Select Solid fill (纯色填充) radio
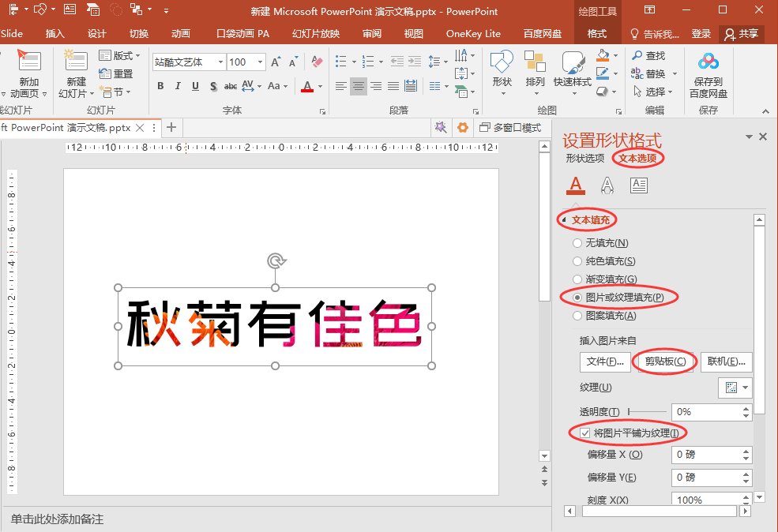The height and width of the screenshot is (532, 778). click(577, 261)
